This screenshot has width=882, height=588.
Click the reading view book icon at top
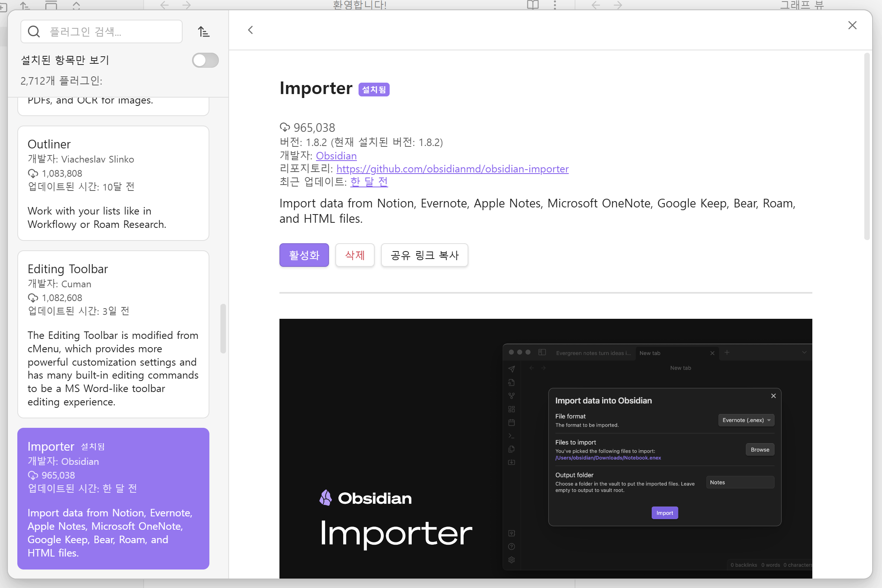click(x=533, y=5)
